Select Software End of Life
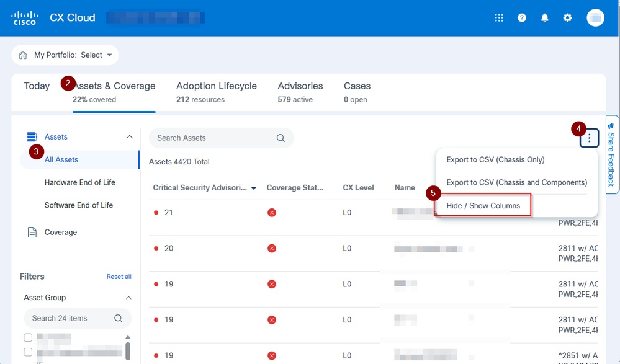Viewport: 620px width, 364px height. [79, 205]
